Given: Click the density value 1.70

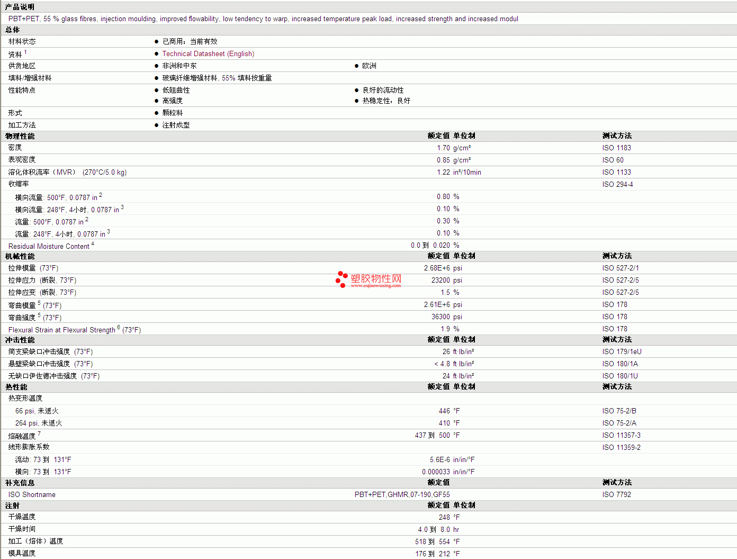Looking at the screenshot, I should [444, 148].
